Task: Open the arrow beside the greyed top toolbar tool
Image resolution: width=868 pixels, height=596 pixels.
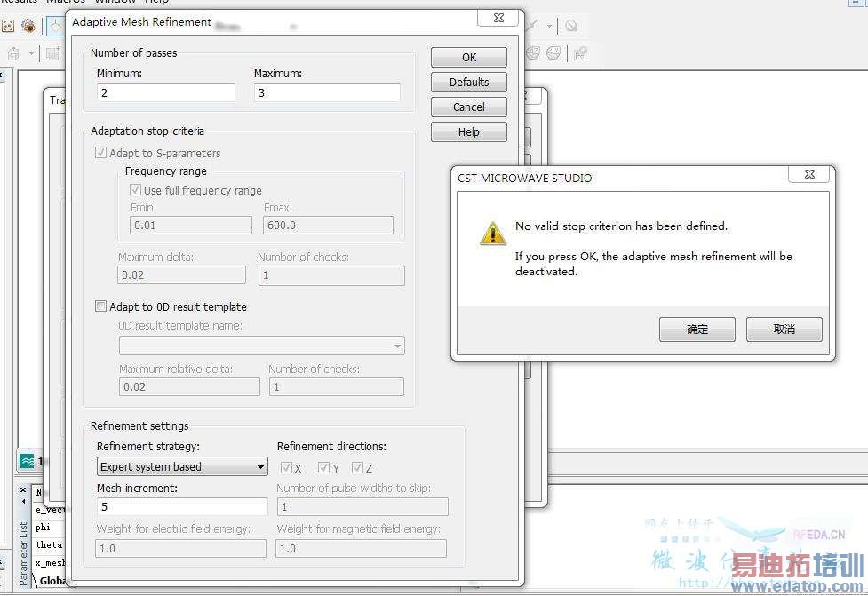Action: tap(549, 26)
